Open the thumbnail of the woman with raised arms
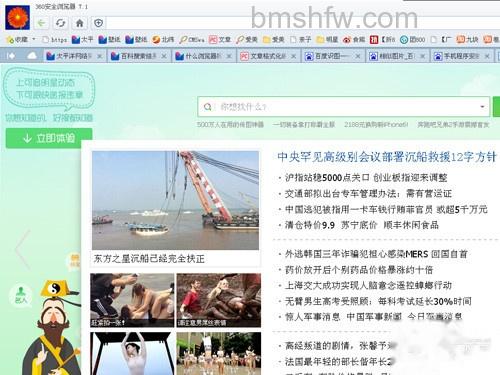Viewport: 500px width, 375px height. 132,353
